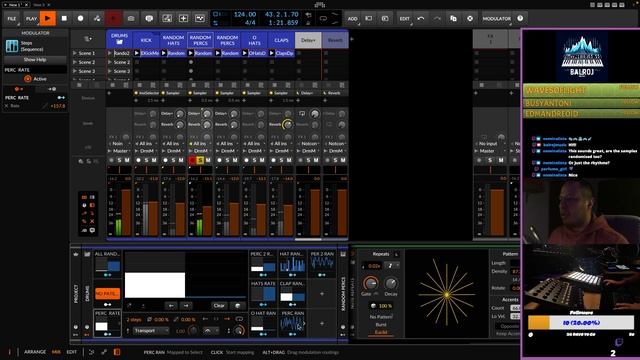
Task: Open the note-length dropdown in Repeats
Action: click(392, 266)
